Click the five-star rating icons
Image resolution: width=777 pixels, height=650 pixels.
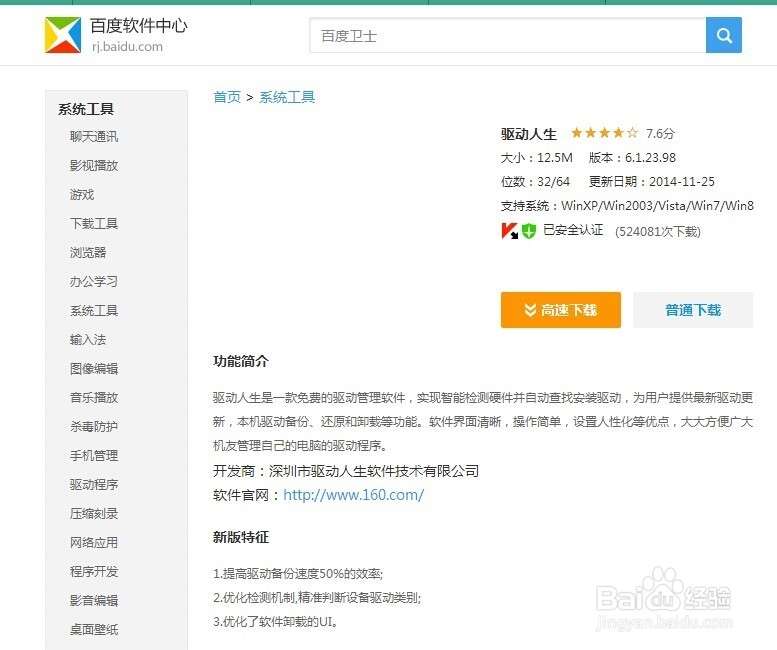604,133
